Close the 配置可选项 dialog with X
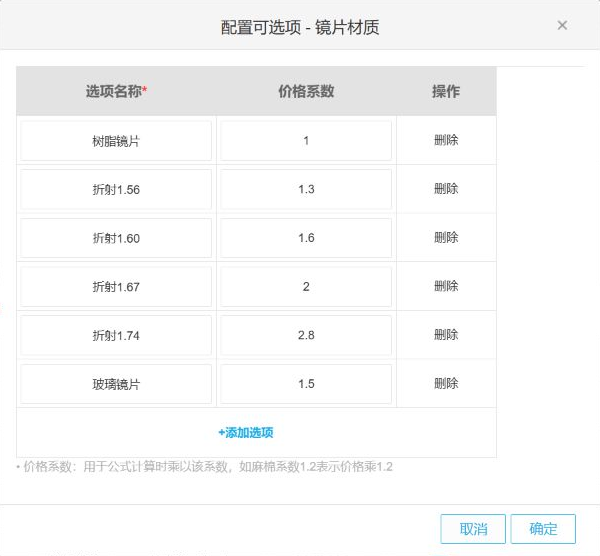 pyautogui.click(x=562, y=25)
